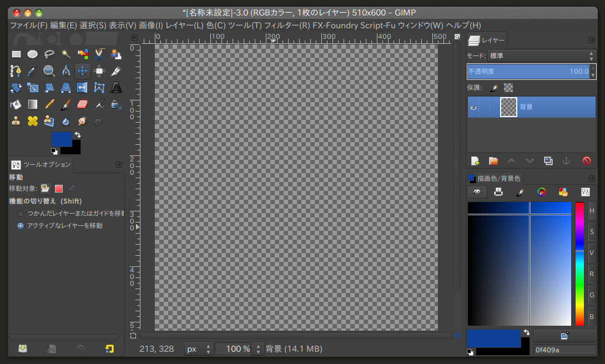The height and width of the screenshot is (364, 605).
Task: Select the Eraser tool
Action: 83,104
